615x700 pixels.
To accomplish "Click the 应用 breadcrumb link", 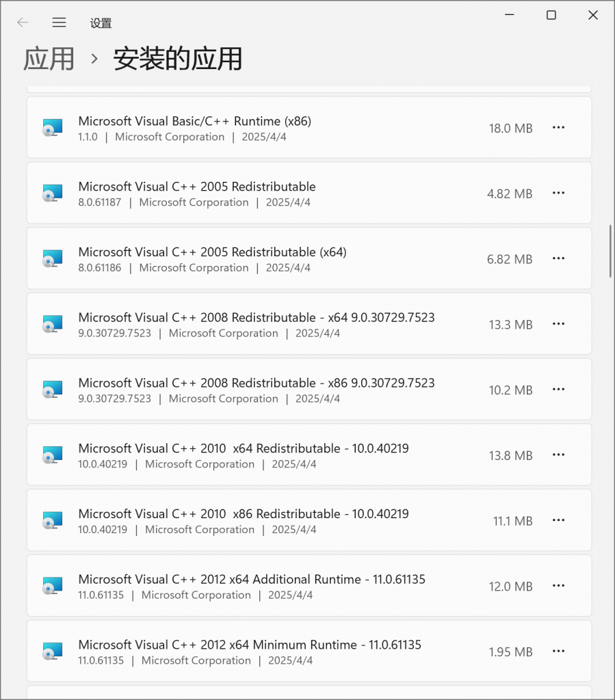I will (49, 59).
